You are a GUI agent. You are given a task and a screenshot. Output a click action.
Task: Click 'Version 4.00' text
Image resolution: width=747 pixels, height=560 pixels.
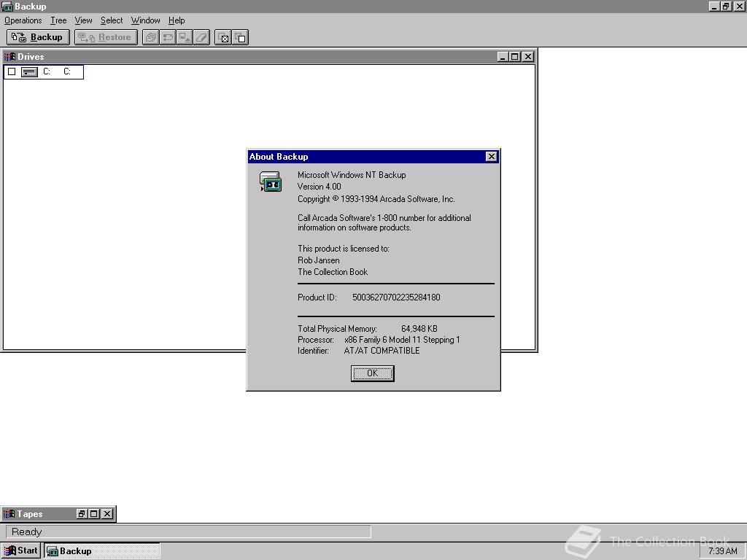click(x=320, y=187)
